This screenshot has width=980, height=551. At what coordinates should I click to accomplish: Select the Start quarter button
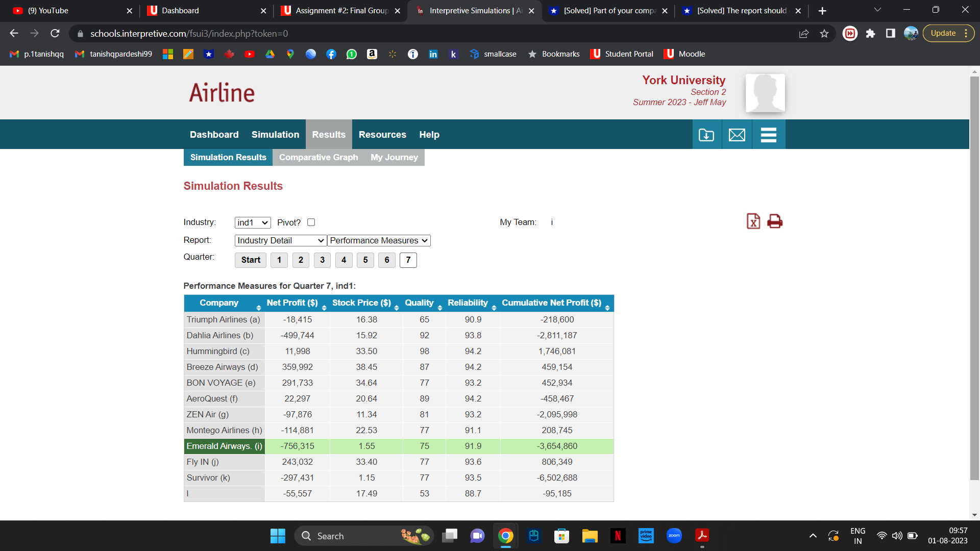(251, 260)
